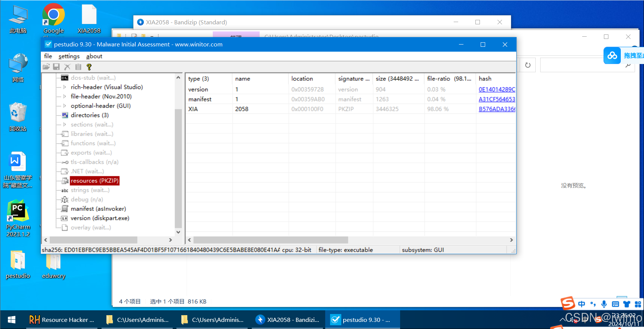Viewport: 644px width, 329px height.
Task: Click the version 1.0 icon
Action: [65, 218]
